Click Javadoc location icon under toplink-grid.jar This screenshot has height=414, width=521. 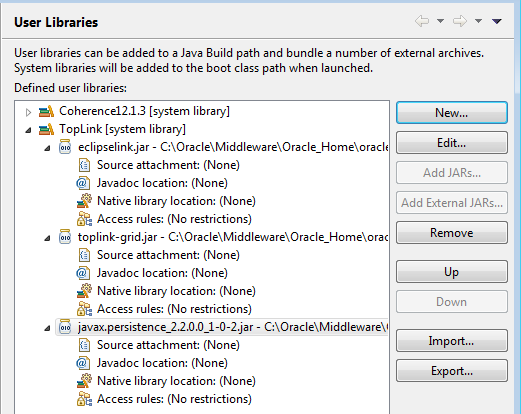pos(83,273)
